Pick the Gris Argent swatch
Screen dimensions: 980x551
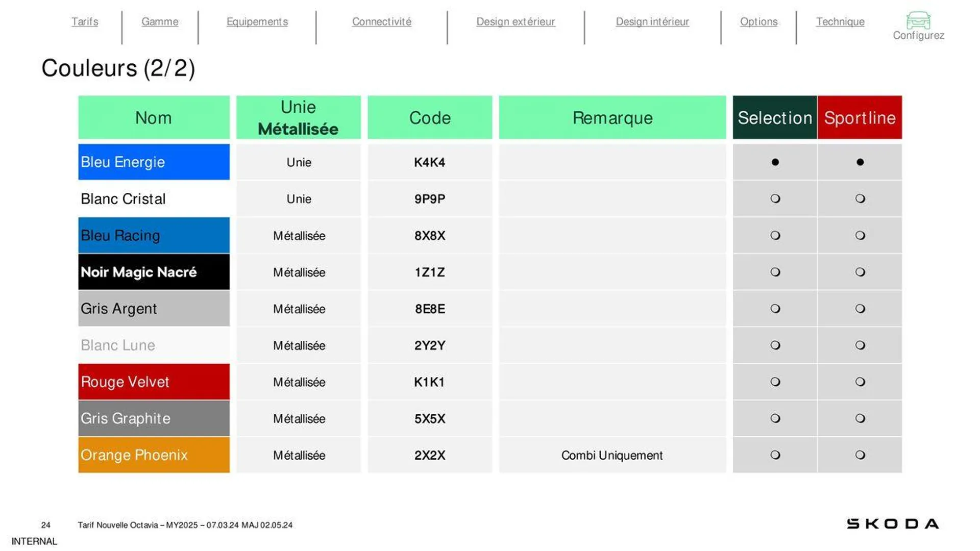tap(154, 309)
